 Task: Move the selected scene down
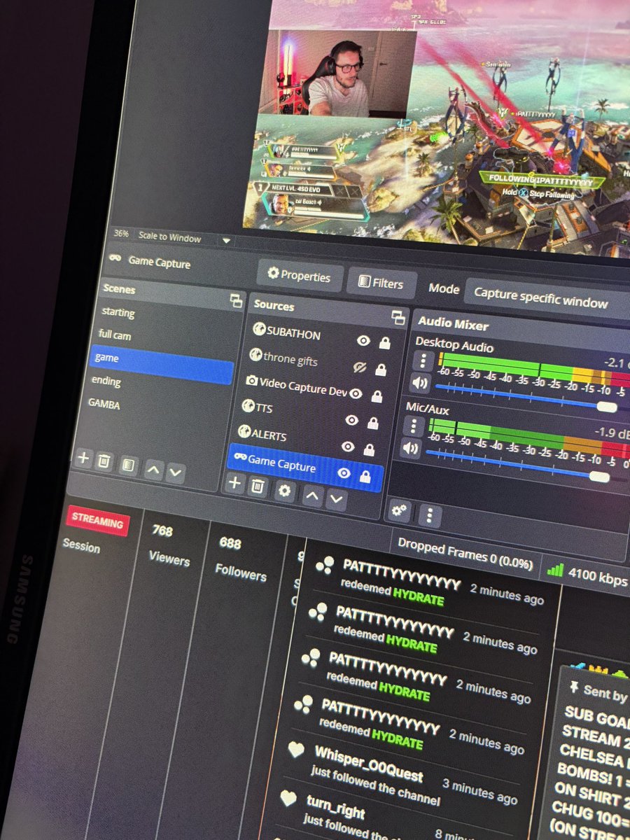pos(175,472)
